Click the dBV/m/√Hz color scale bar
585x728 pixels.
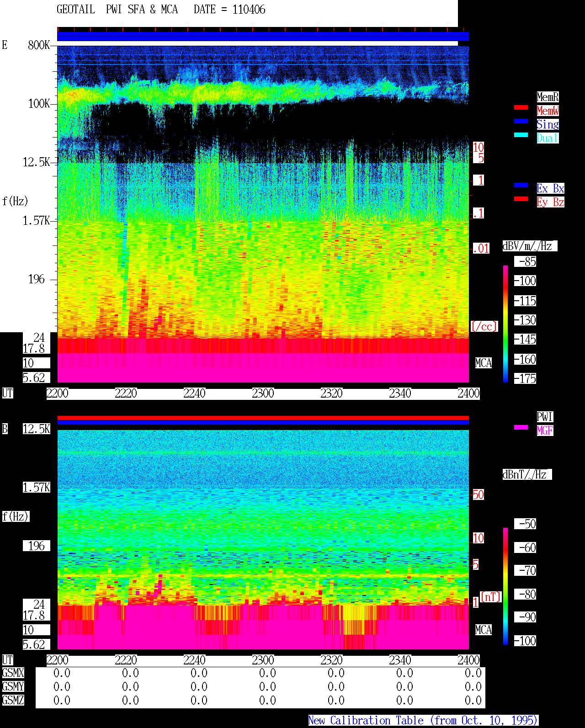tap(505, 324)
